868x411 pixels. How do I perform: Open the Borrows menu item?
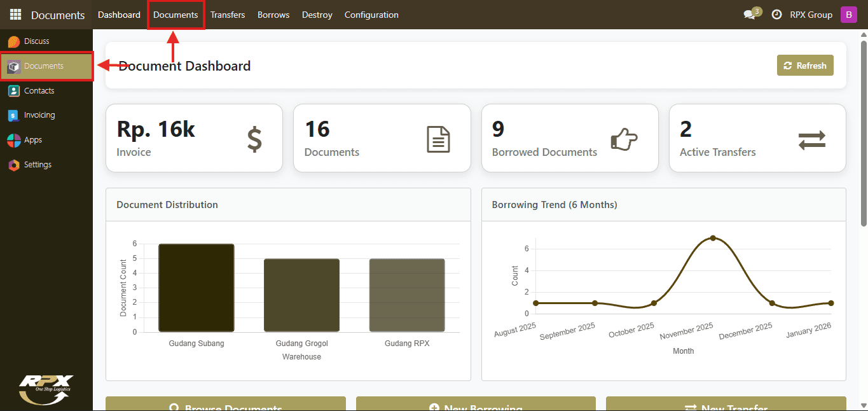[273, 15]
